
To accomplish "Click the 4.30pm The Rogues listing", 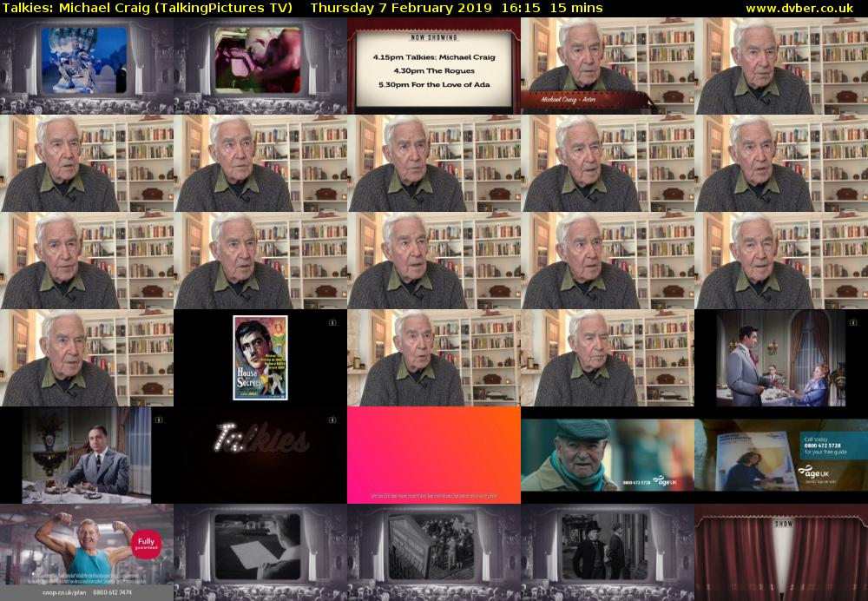I will coord(434,70).
